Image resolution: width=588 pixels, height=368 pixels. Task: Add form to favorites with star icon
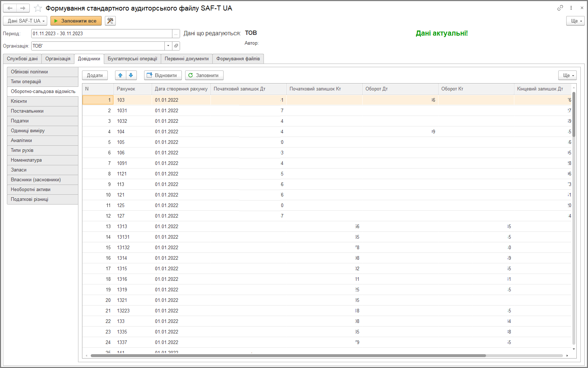point(38,8)
